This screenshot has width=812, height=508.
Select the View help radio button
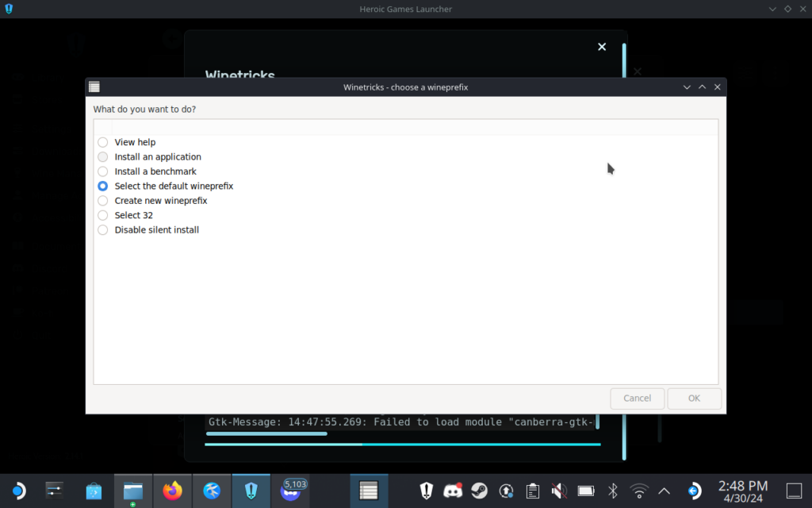(102, 142)
